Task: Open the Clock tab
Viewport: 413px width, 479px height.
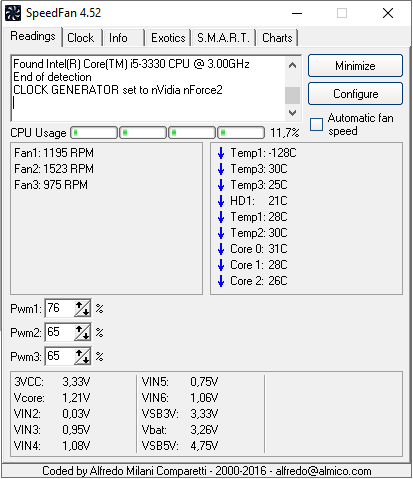Action: (81, 38)
